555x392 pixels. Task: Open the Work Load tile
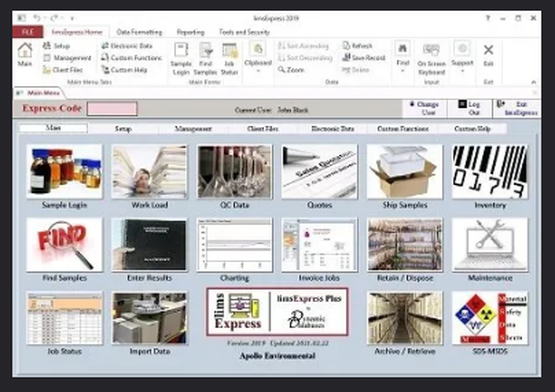(149, 171)
